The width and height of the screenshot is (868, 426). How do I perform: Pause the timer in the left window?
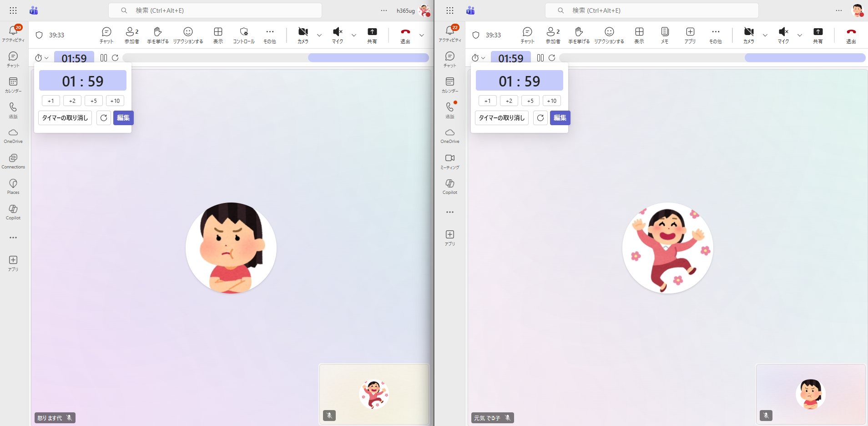(x=104, y=58)
